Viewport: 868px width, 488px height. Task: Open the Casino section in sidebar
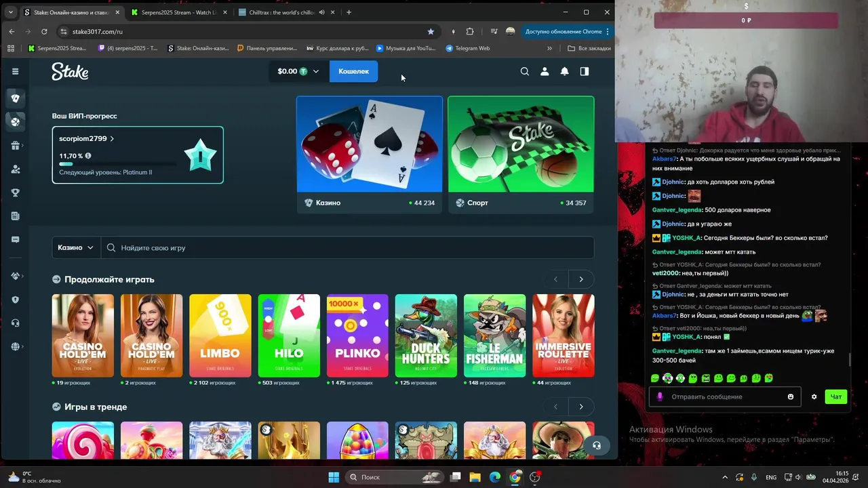(x=15, y=98)
